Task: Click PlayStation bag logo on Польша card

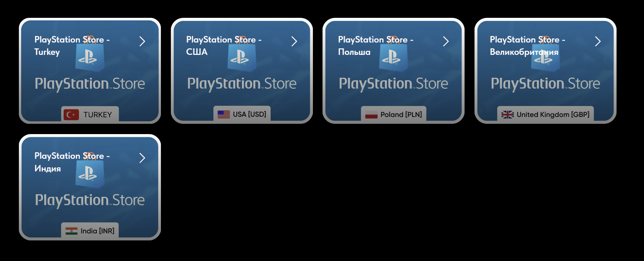Action: (394, 54)
